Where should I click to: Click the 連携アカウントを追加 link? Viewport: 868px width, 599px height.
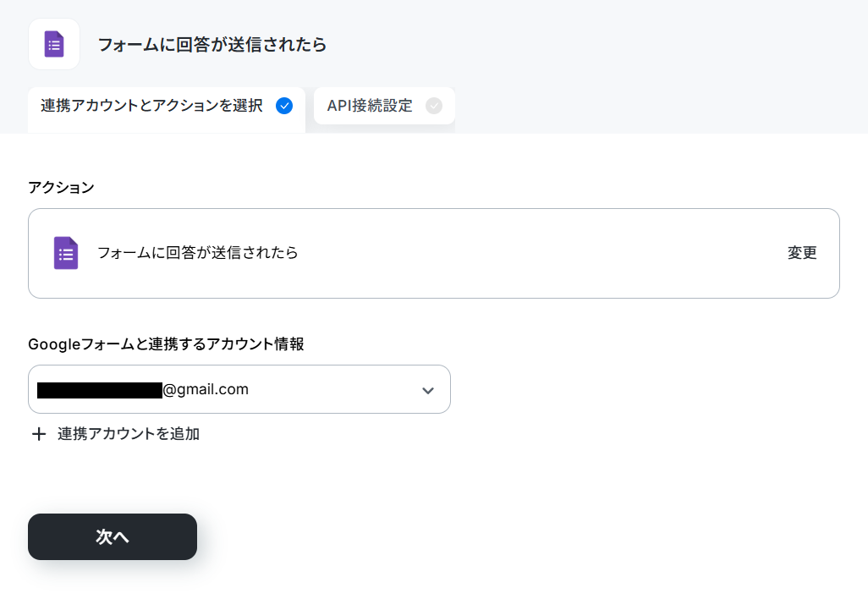click(x=129, y=434)
